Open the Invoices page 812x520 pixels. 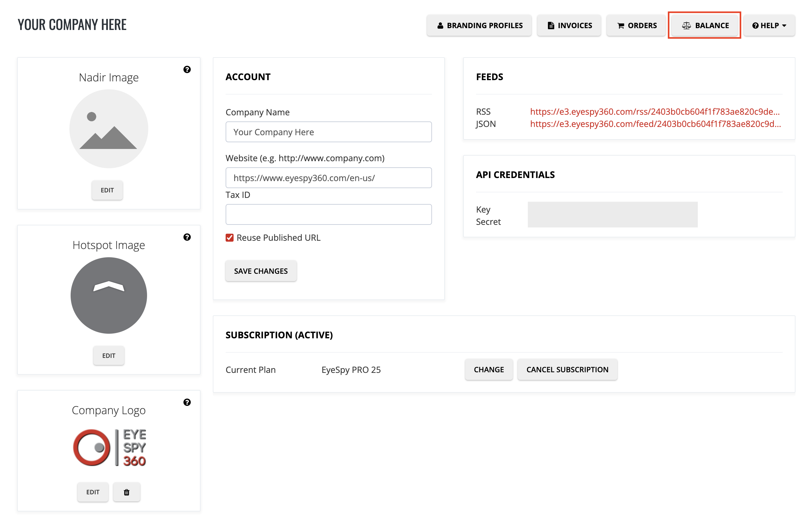tap(569, 25)
